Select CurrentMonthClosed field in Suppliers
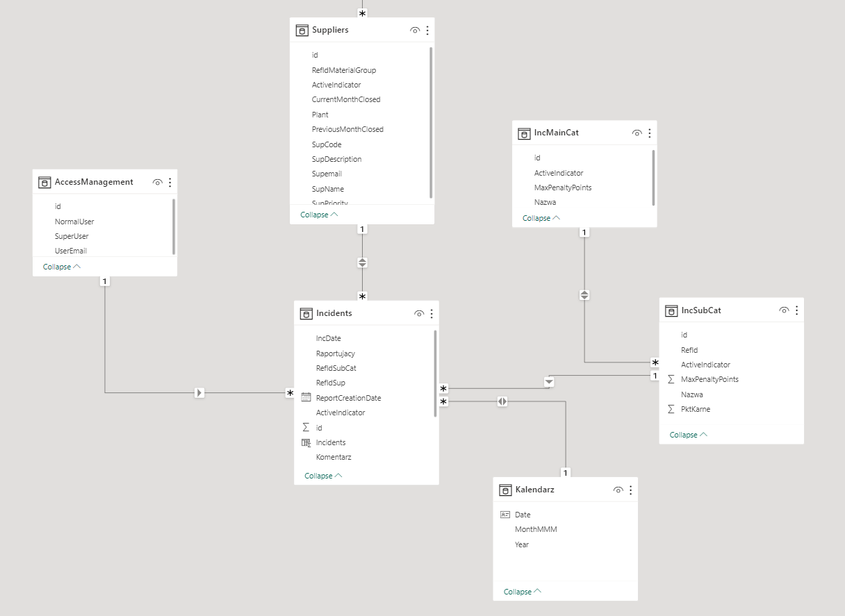This screenshot has height=616, width=845. [x=346, y=99]
